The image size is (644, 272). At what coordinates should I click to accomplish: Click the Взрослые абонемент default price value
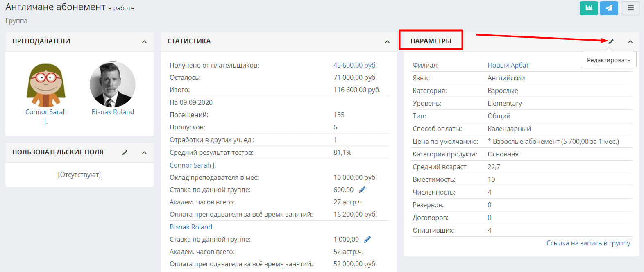pos(553,141)
